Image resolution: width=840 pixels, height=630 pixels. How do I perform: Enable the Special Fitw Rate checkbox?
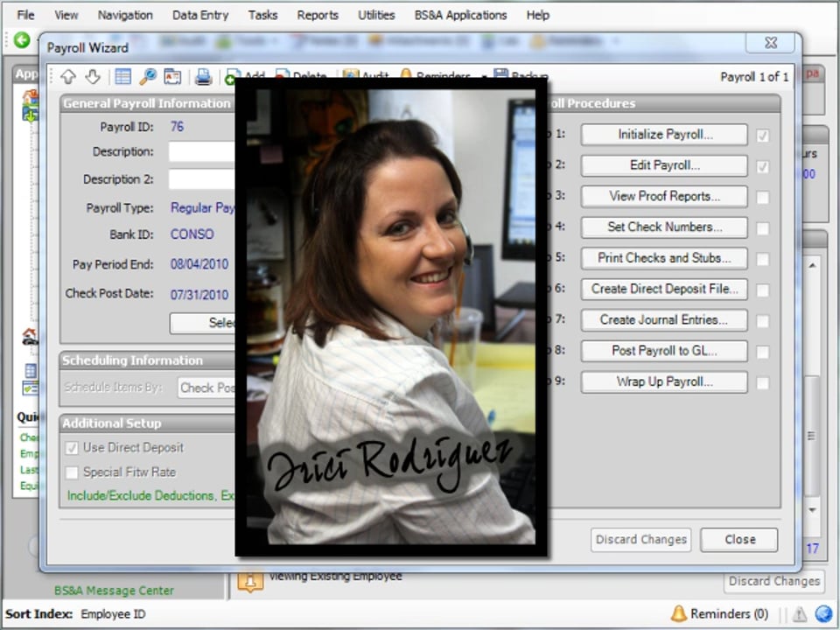[x=72, y=472]
